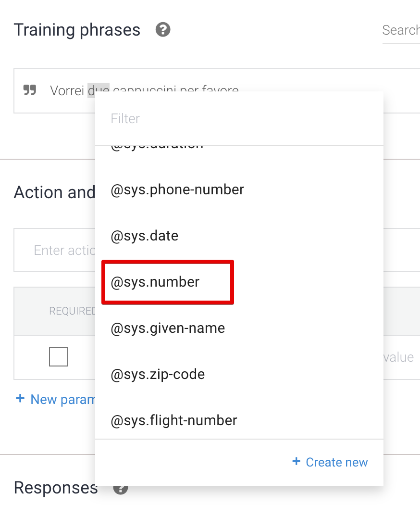Click the Enter action name input
The height and width of the screenshot is (505, 420).
pyautogui.click(x=55, y=251)
